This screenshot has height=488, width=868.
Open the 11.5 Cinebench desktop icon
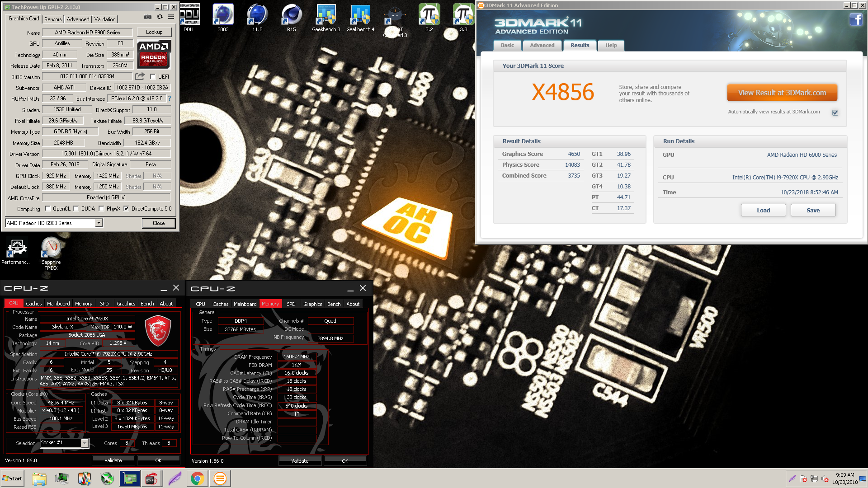[257, 18]
